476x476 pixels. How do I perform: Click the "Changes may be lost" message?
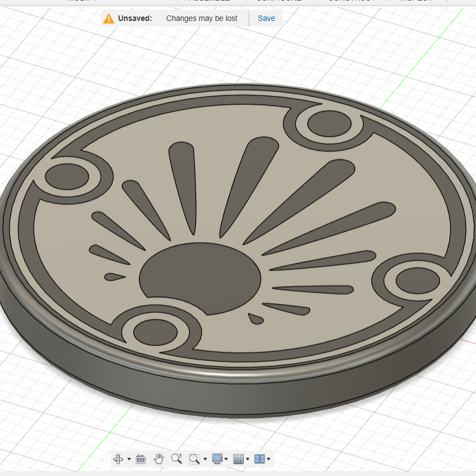[202, 18]
